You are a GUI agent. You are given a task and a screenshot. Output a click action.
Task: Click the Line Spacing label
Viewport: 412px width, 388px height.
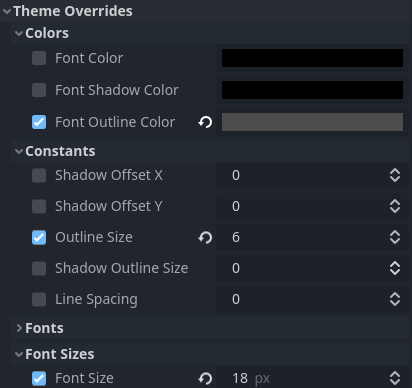(x=96, y=300)
